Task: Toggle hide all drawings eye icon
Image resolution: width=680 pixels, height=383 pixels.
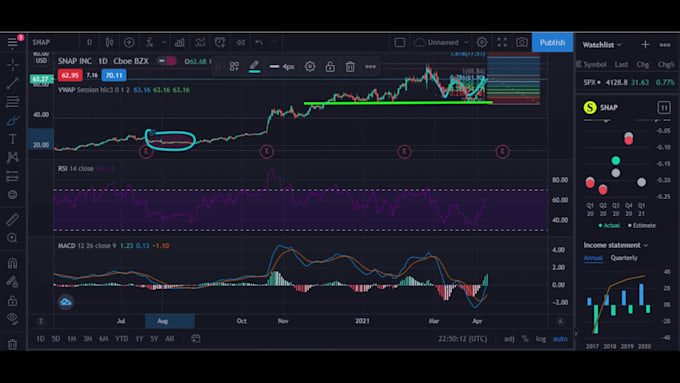Action: pyautogui.click(x=13, y=319)
